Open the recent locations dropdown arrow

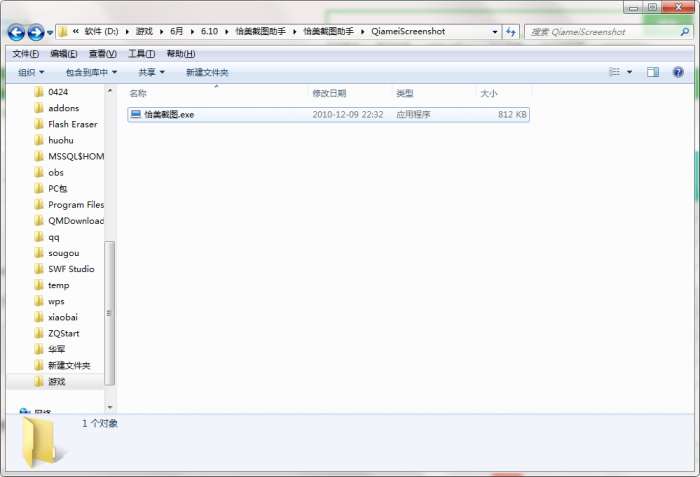(x=50, y=33)
